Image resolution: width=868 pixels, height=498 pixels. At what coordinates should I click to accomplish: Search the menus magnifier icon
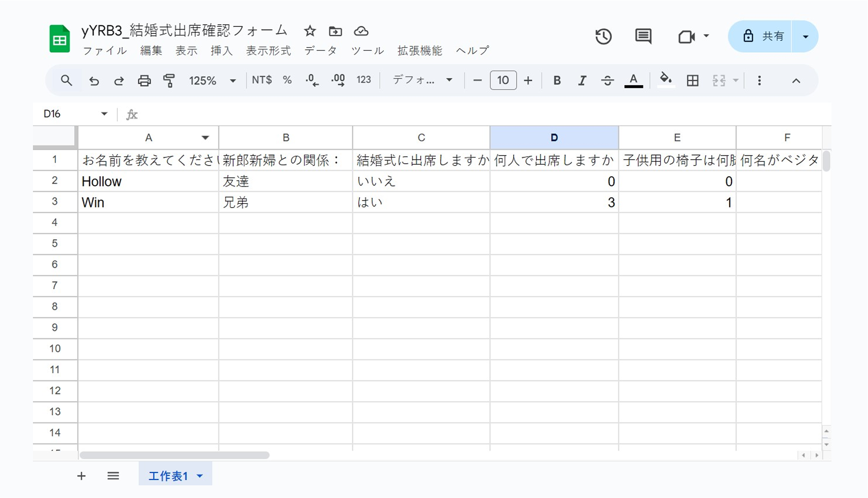point(66,80)
